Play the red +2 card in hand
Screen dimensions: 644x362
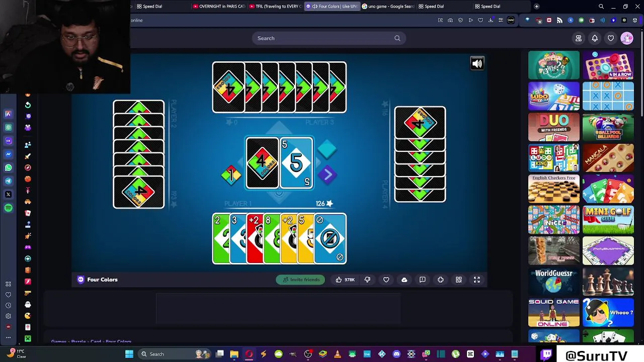pos(255,239)
